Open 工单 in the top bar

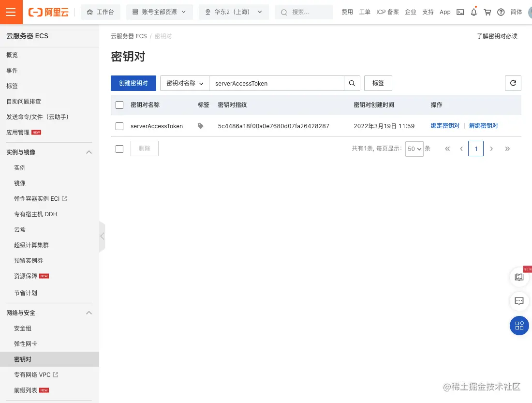(x=365, y=12)
